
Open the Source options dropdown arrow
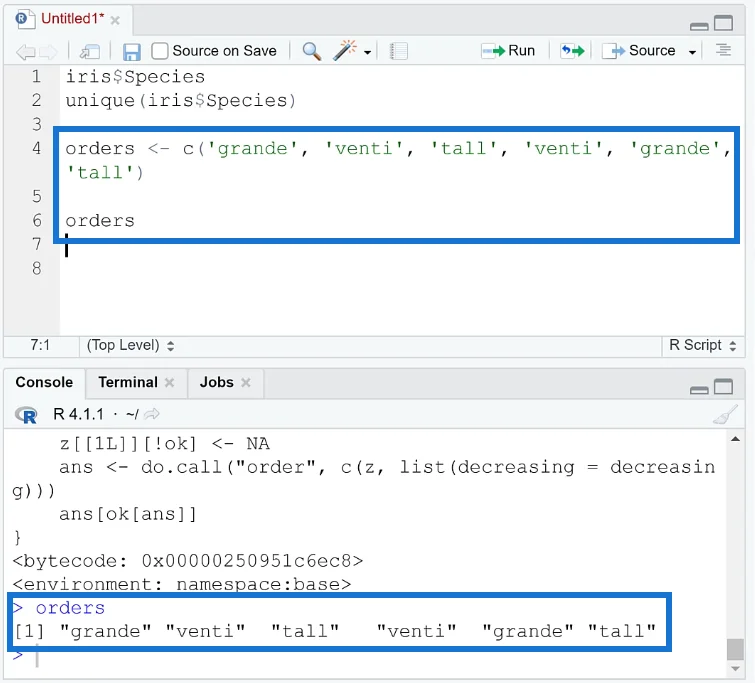[692, 52]
